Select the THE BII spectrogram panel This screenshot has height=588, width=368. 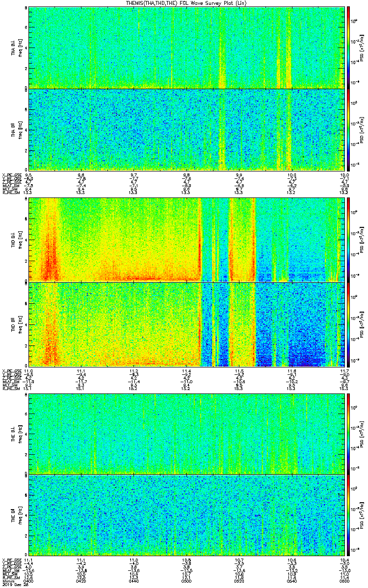(x=186, y=515)
